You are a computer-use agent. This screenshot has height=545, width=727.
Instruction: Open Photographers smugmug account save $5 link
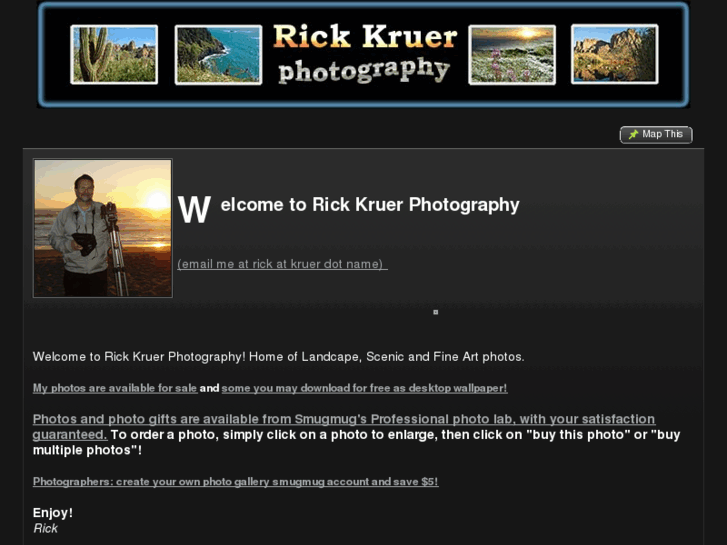pyautogui.click(x=236, y=481)
